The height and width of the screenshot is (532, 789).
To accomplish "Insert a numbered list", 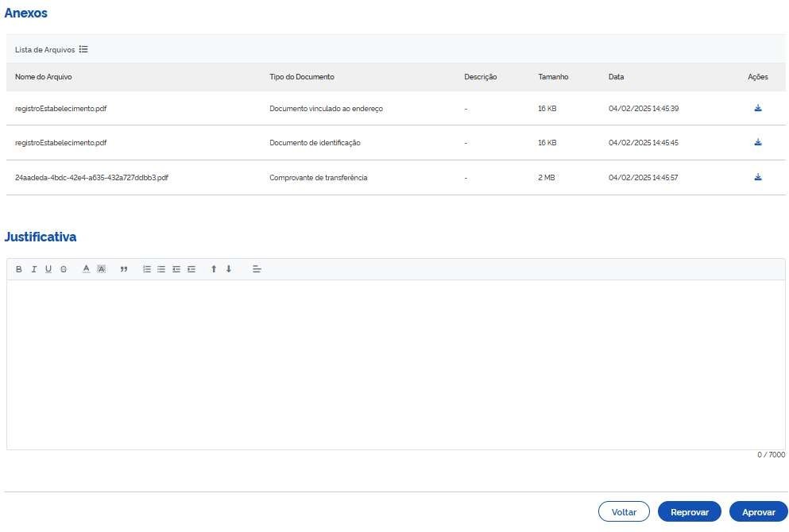I will 146,269.
